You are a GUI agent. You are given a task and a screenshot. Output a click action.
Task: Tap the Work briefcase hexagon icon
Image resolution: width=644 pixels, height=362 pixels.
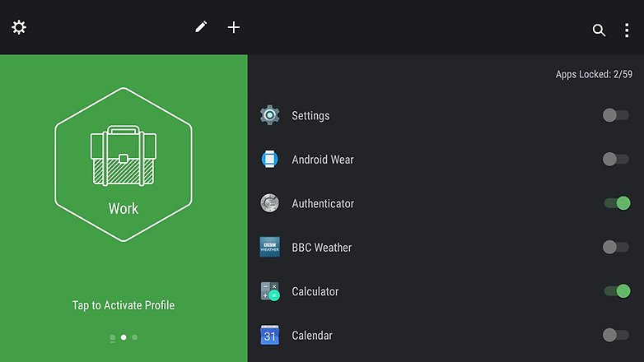[x=124, y=165]
